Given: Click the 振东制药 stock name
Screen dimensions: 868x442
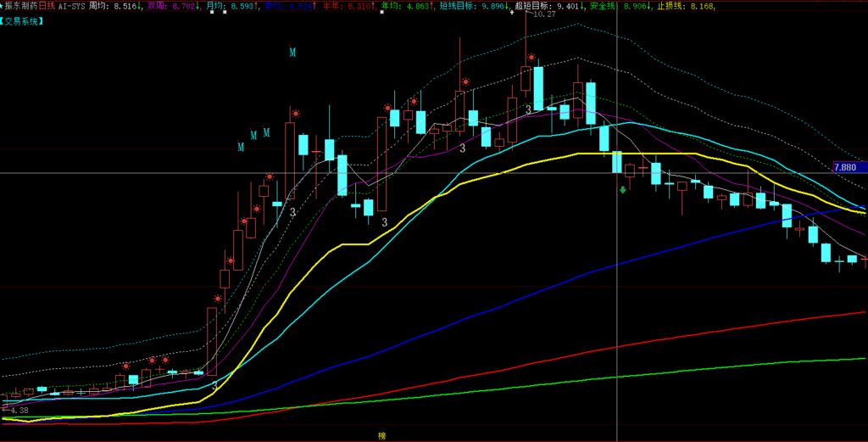Looking at the screenshot, I should [x=21, y=6].
